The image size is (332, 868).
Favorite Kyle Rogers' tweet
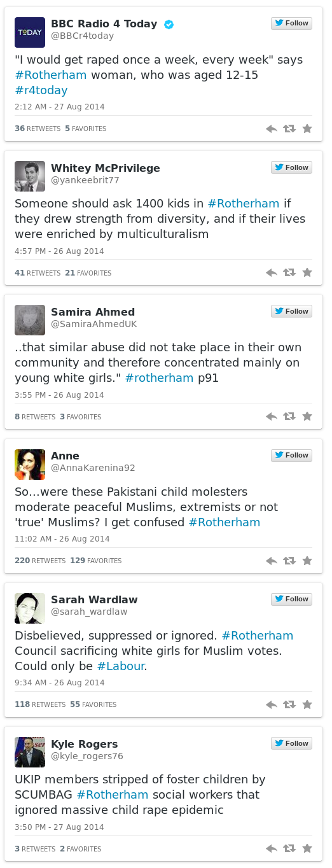[307, 848]
